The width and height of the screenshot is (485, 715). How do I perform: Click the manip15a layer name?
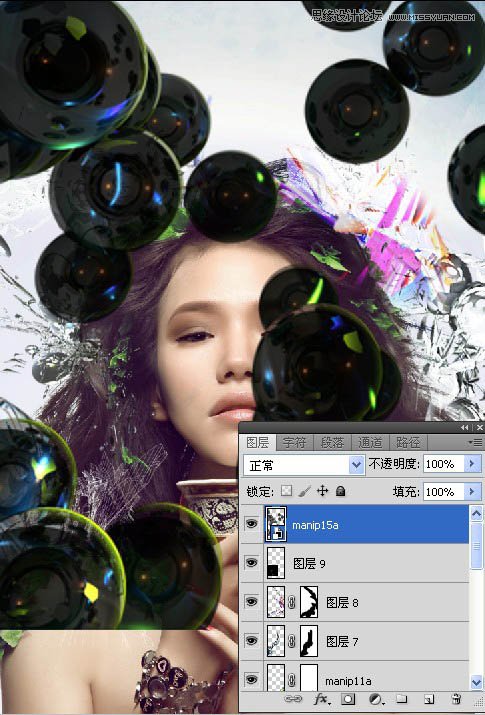[x=315, y=525]
